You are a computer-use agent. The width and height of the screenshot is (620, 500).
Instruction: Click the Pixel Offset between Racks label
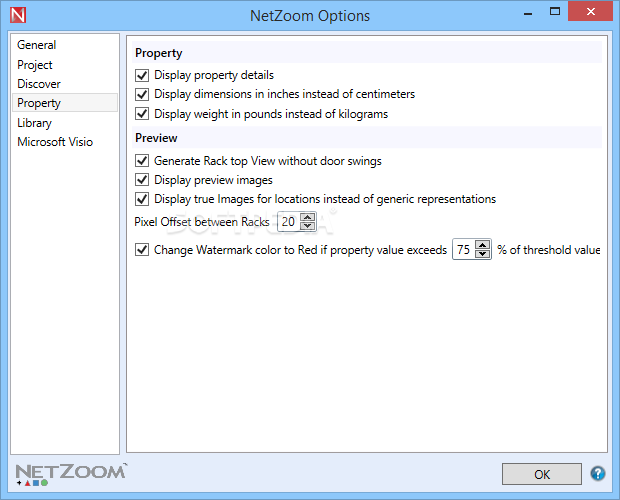tap(202, 222)
